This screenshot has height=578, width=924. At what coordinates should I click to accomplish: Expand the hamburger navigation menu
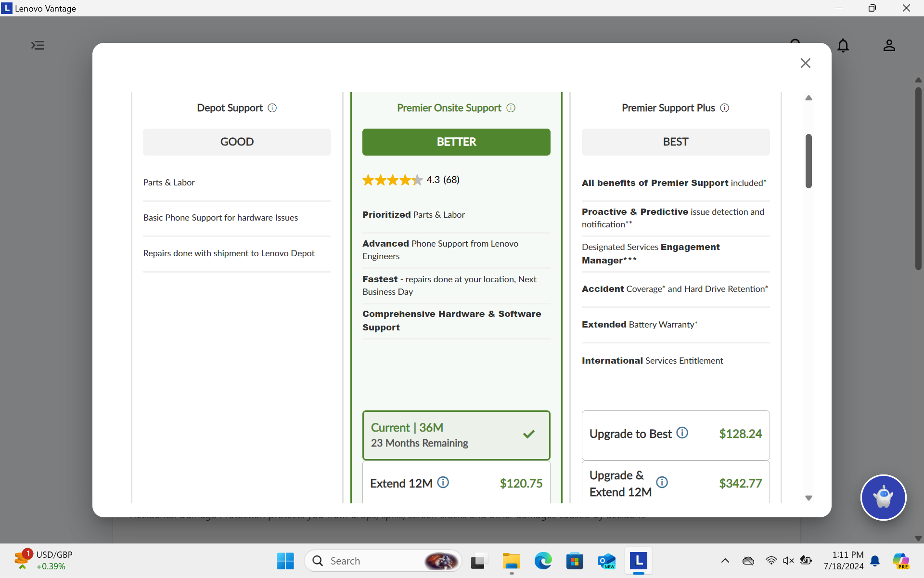click(x=38, y=45)
